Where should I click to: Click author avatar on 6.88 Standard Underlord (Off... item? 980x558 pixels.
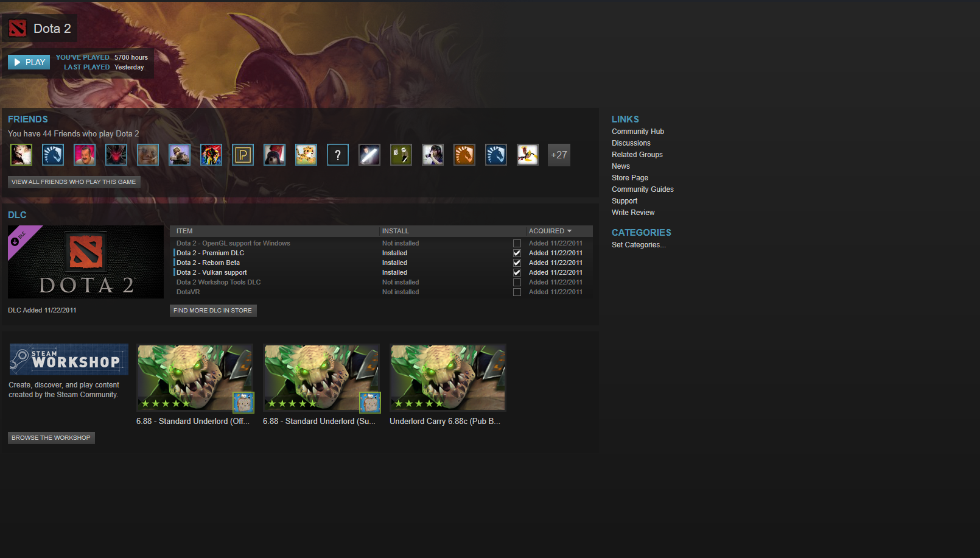pos(243,403)
